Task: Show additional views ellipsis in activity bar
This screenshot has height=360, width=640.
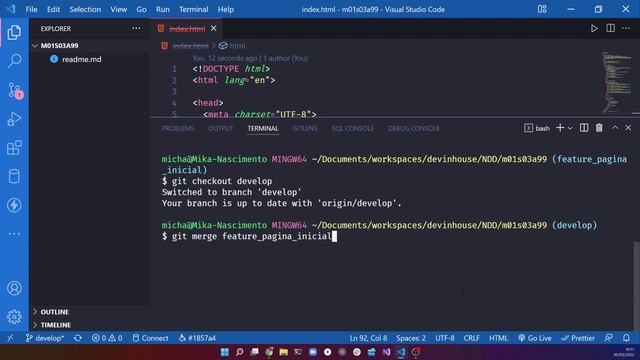Action: tap(14, 234)
